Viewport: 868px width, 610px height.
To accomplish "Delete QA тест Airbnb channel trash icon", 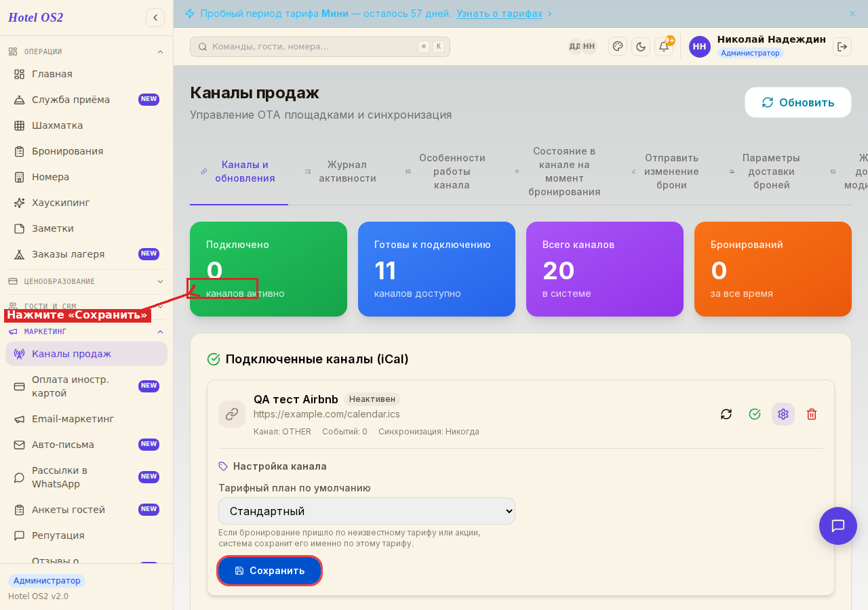I will point(812,414).
